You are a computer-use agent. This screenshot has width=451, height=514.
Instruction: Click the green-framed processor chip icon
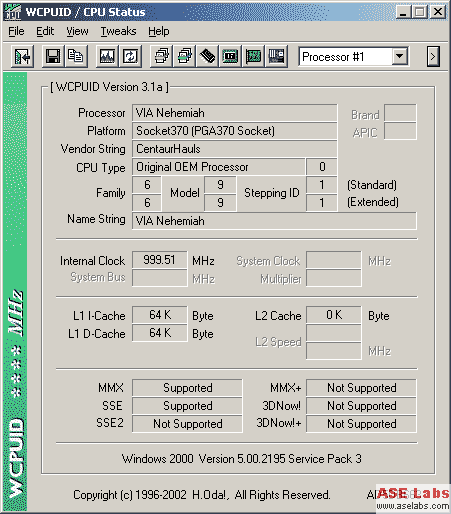point(230,56)
